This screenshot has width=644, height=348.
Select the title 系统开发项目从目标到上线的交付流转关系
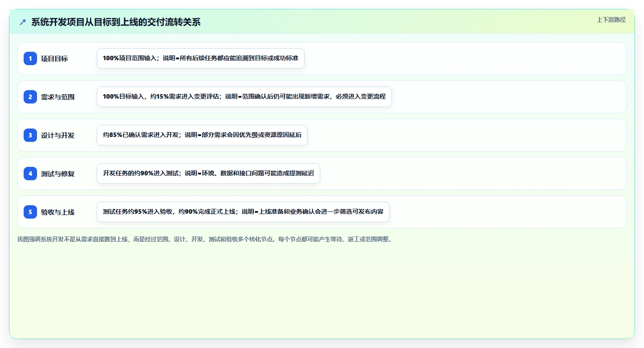click(x=116, y=22)
